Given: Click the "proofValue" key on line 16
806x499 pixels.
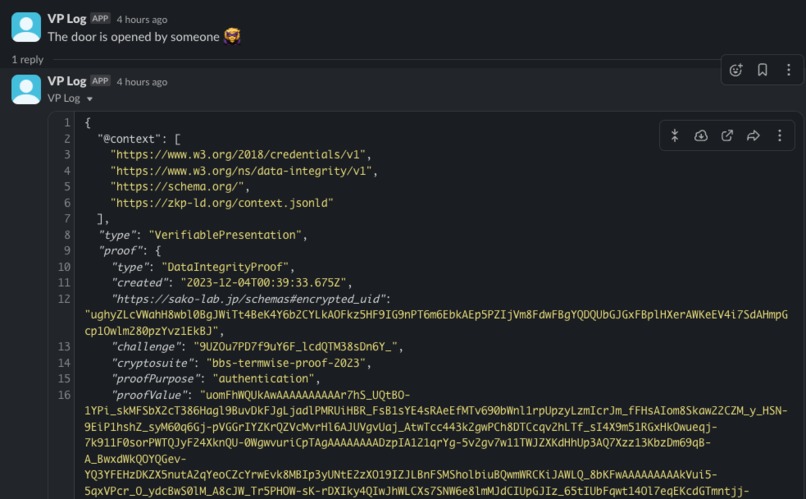Looking at the screenshot, I should click(152, 395).
